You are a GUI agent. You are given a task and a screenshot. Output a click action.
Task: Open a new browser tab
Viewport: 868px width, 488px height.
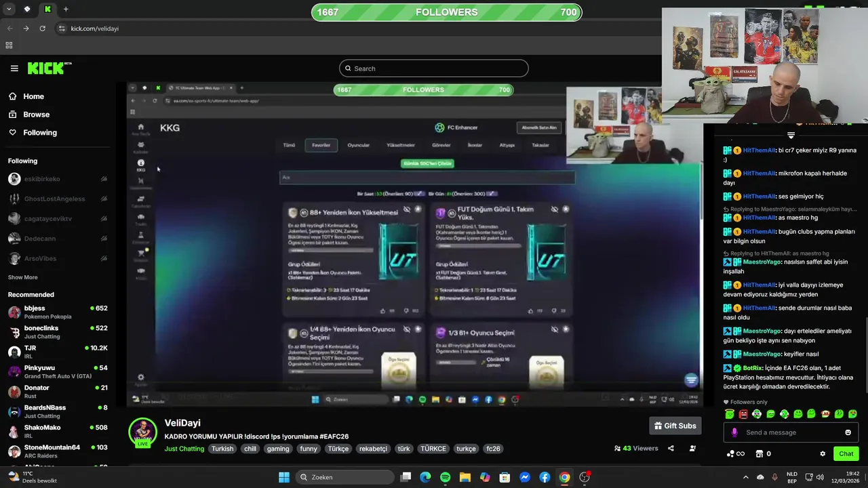(x=66, y=9)
